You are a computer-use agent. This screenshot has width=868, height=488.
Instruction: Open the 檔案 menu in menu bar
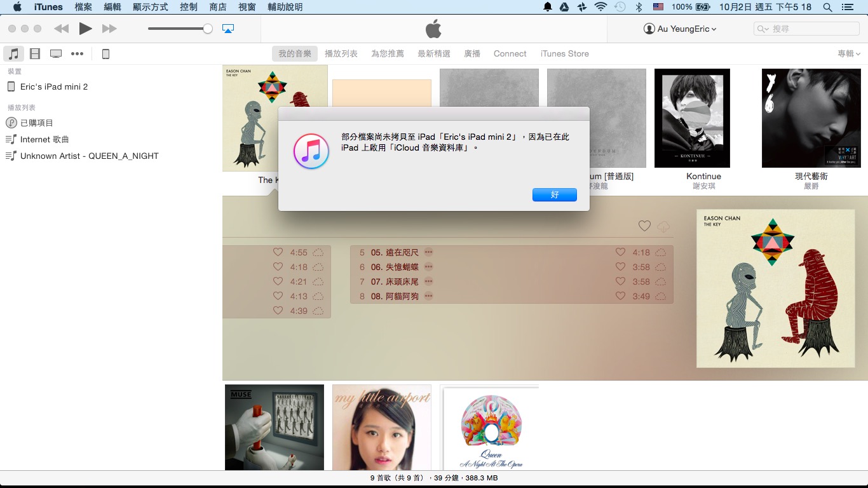(83, 7)
